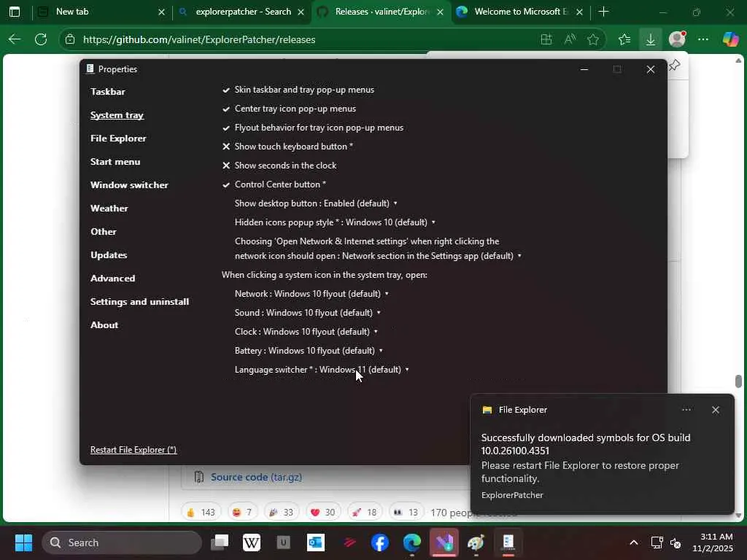The height and width of the screenshot is (560, 747).
Task: Select About section
Action: click(104, 324)
